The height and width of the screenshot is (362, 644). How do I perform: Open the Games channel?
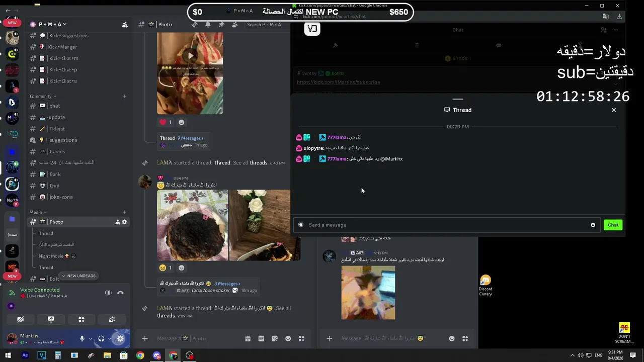tap(78, 151)
